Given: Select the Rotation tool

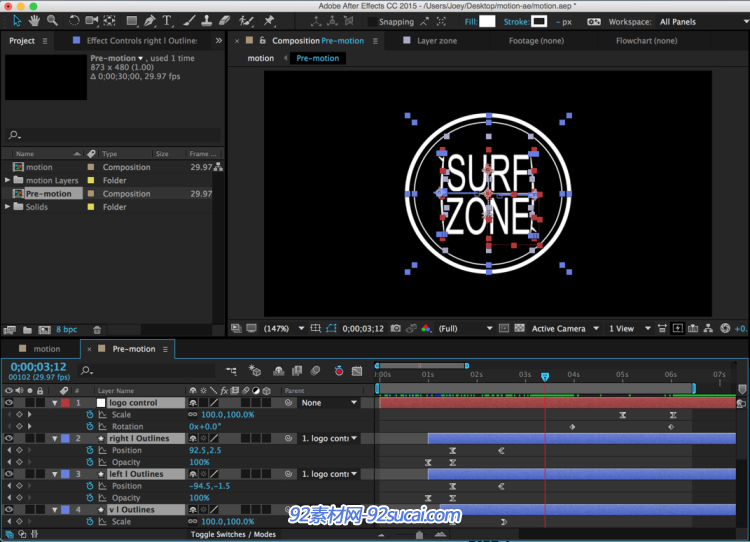Looking at the screenshot, I should tap(74, 21).
